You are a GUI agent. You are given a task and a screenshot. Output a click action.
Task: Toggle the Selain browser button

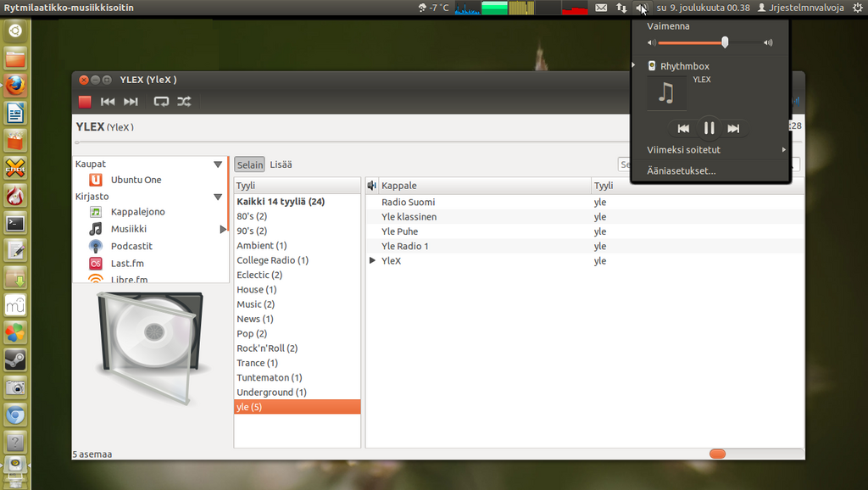pos(249,164)
